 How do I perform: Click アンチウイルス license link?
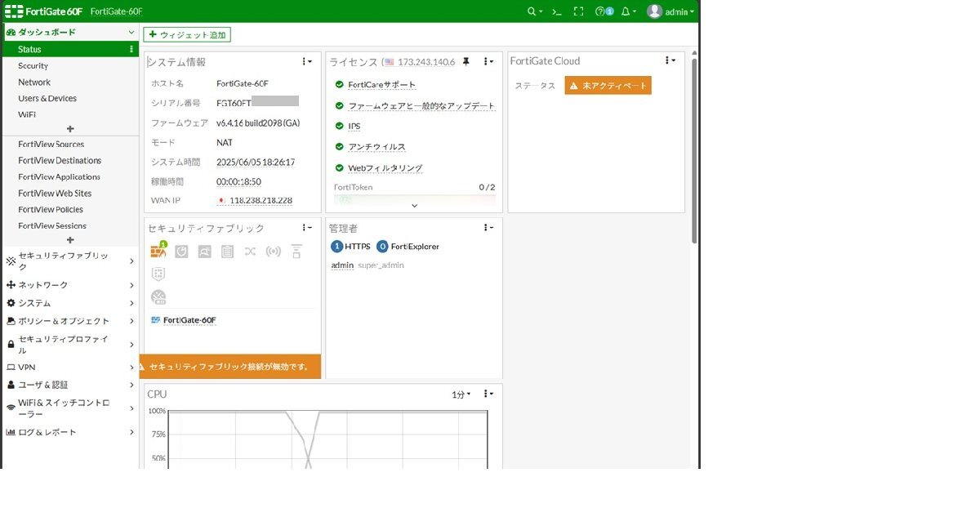[376, 147]
